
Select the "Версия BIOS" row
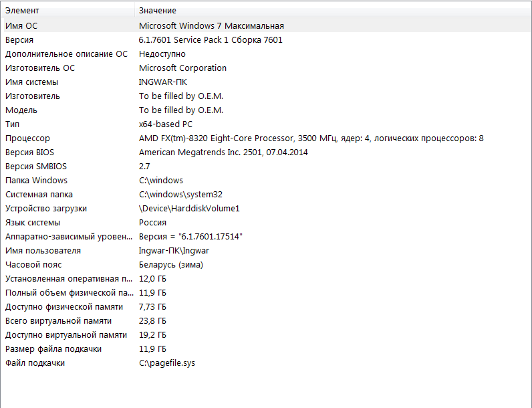point(30,152)
